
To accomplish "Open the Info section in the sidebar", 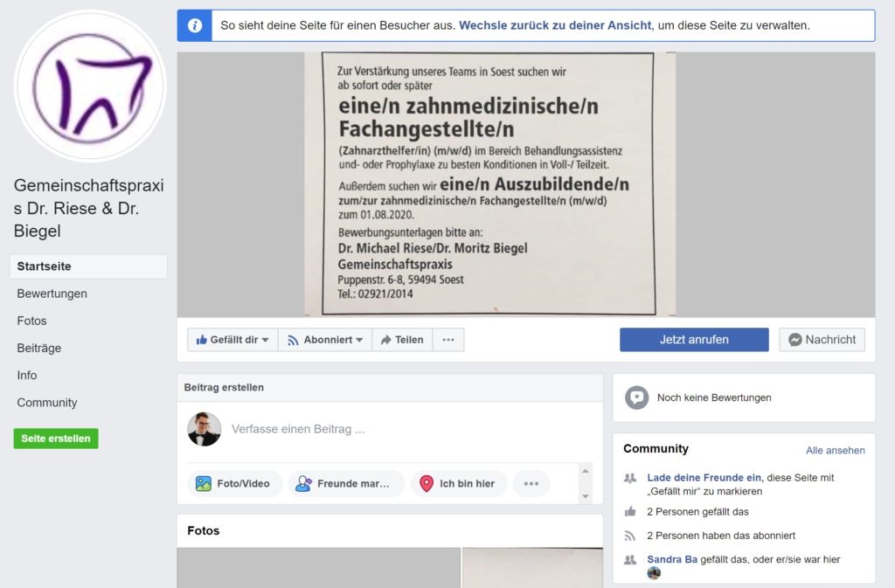I will (x=27, y=376).
